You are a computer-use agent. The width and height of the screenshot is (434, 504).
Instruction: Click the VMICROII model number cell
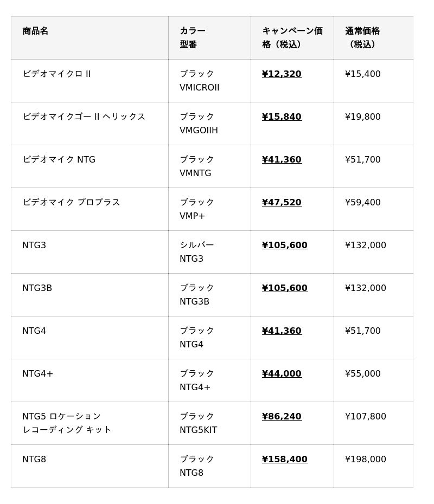point(200,88)
